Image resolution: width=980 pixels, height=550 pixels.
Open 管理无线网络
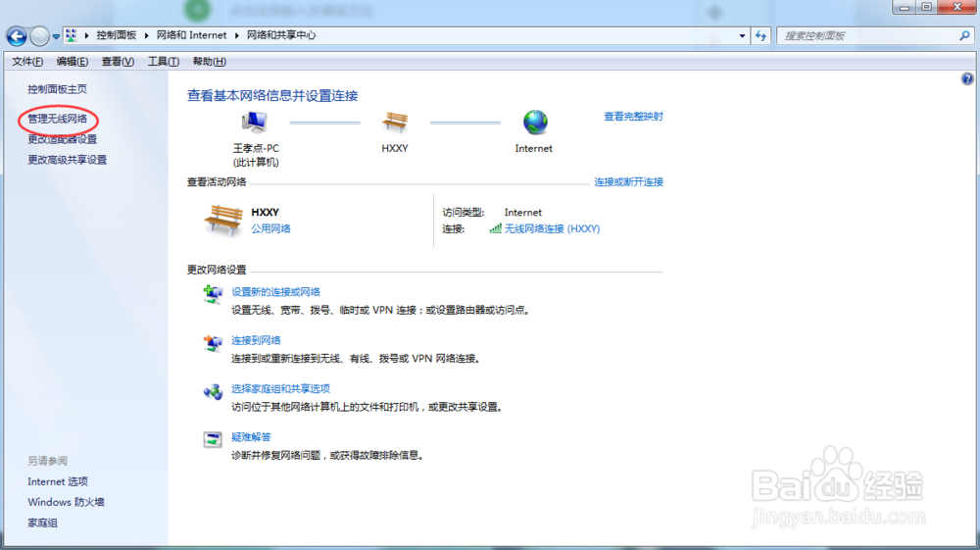[58, 119]
